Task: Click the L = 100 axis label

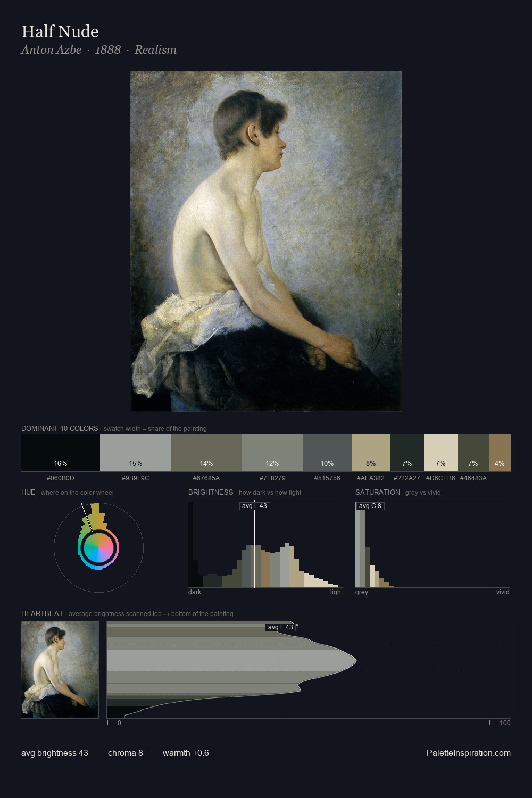Action: click(x=500, y=723)
